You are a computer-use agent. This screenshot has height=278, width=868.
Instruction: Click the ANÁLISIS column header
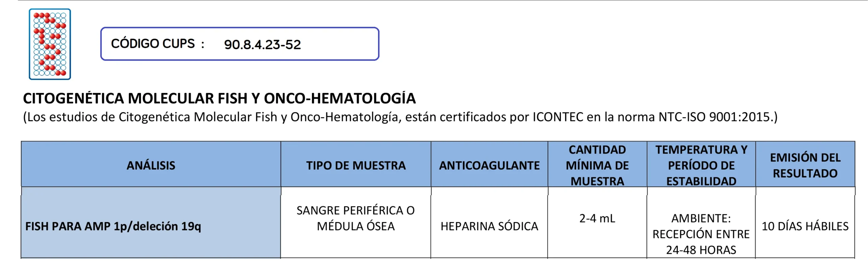click(151, 165)
